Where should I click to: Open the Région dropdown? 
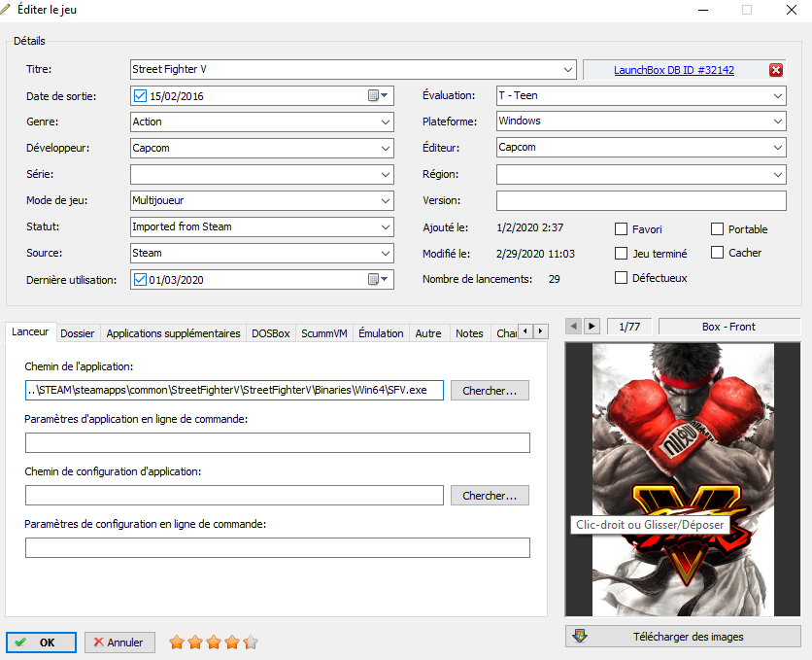[778, 175]
